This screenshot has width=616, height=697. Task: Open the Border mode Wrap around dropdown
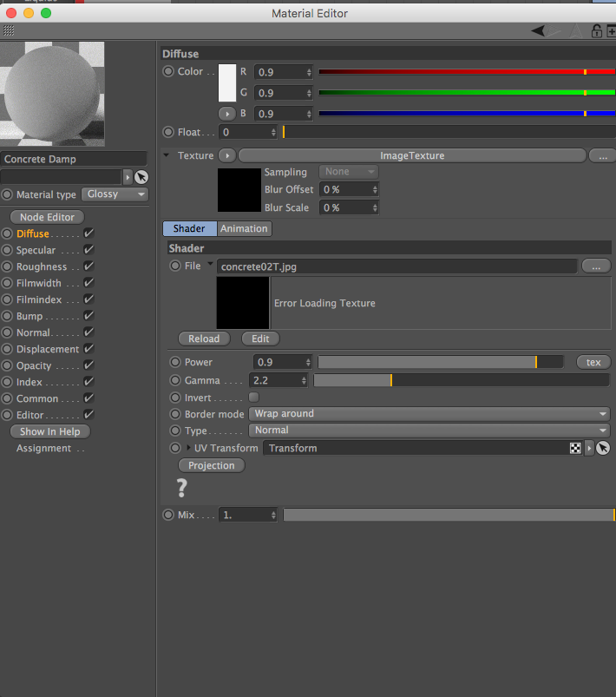429,414
